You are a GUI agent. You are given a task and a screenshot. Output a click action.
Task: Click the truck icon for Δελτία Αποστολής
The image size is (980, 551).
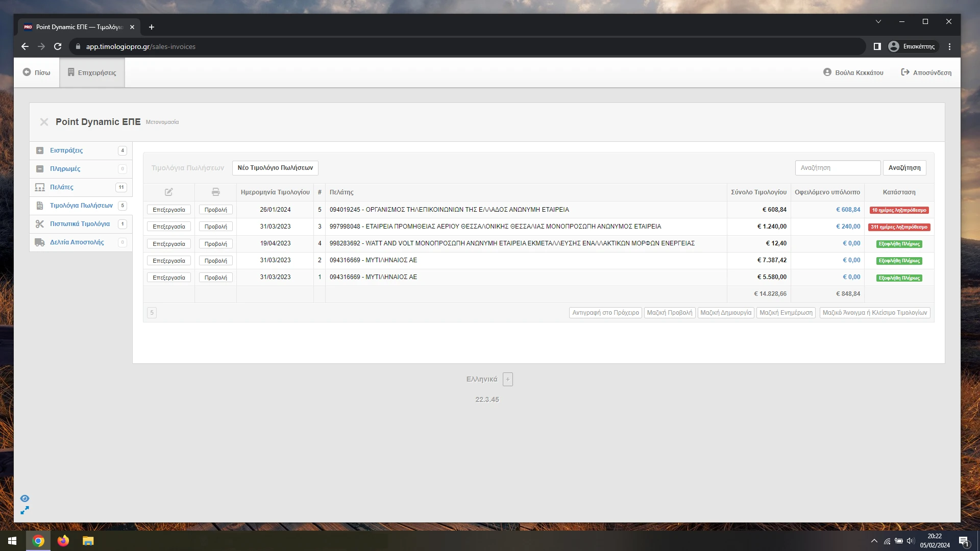coord(40,242)
